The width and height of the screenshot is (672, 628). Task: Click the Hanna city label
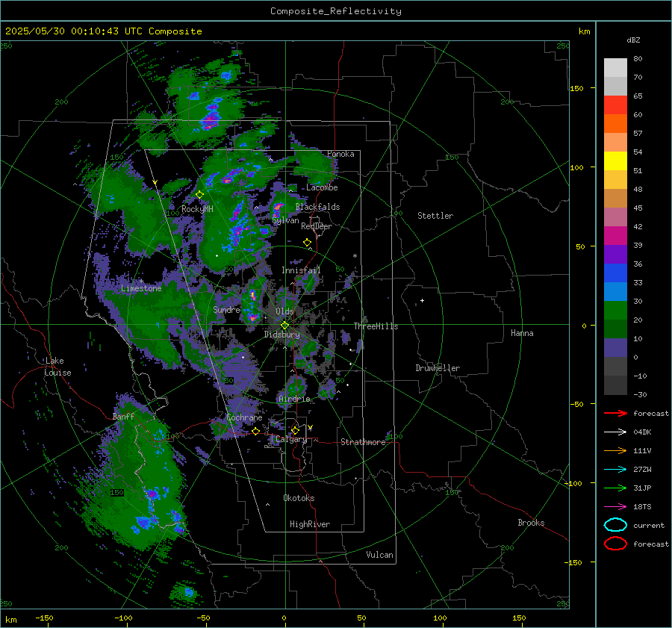pyautogui.click(x=522, y=333)
